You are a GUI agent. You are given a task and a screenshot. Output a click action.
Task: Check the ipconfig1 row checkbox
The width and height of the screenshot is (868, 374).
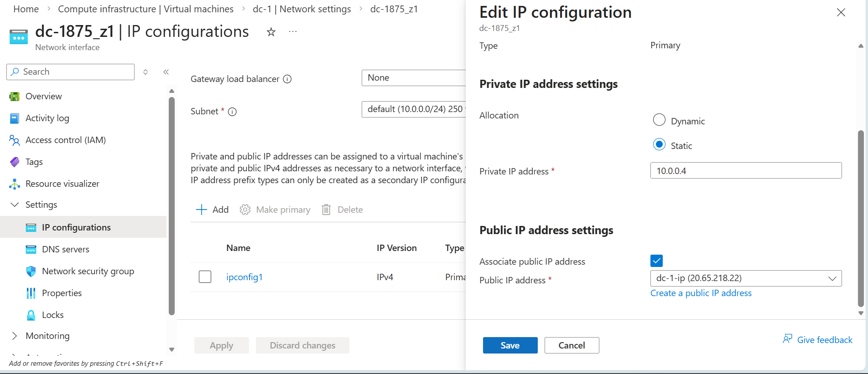[205, 277]
